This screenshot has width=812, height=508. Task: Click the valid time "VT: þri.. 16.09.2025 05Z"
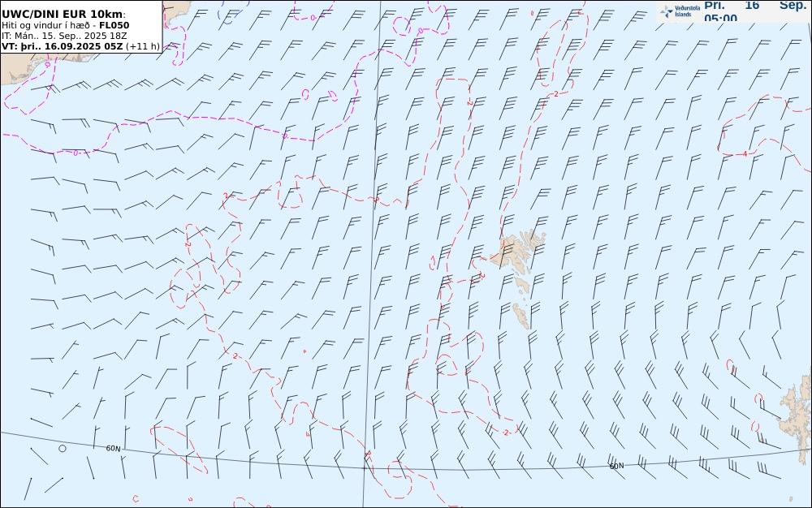pyautogui.click(x=63, y=46)
